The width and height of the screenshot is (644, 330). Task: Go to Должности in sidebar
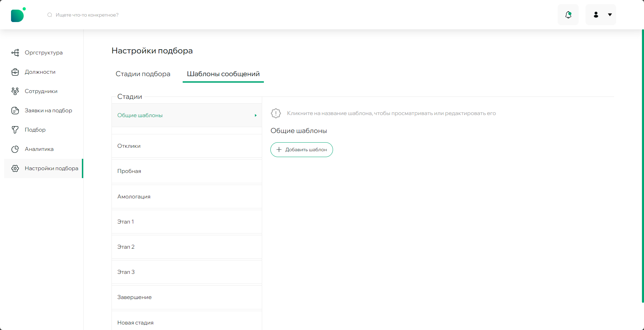tap(43, 72)
